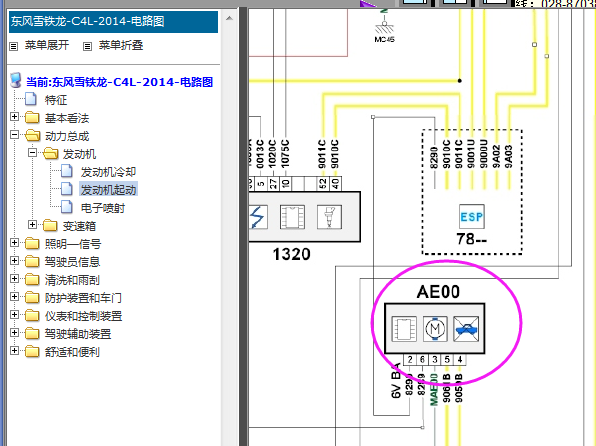Screen dimensions: 596x446
Task: Click the blue car icon in AE00
Action: point(466,329)
